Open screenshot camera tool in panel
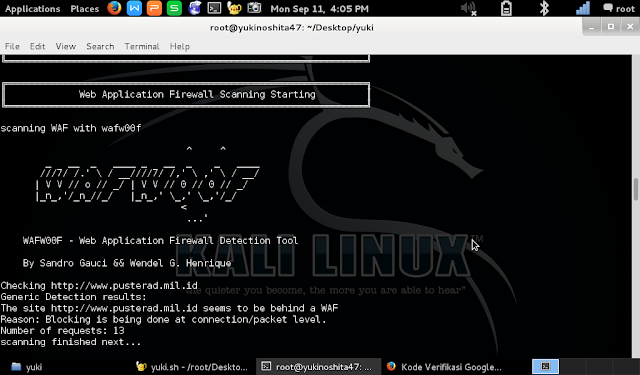The height and width of the screenshot is (375, 640). (x=254, y=8)
